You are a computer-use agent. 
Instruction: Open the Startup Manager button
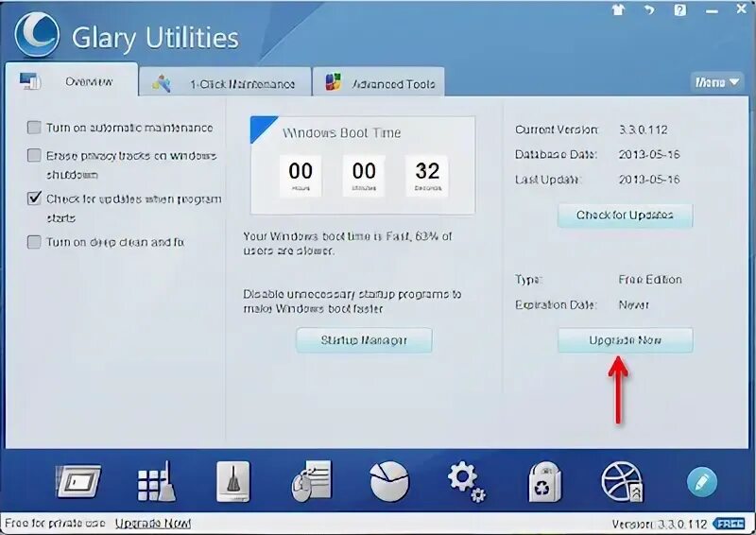point(364,340)
